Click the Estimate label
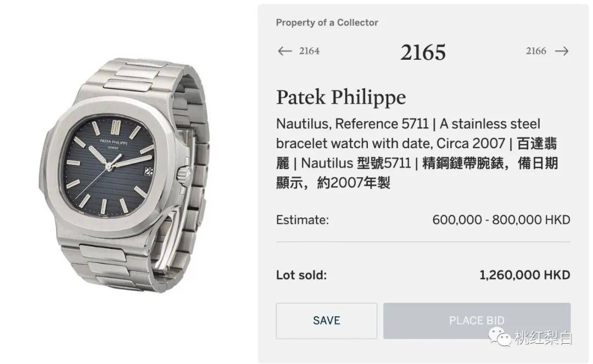The image size is (593, 364). pyautogui.click(x=303, y=220)
